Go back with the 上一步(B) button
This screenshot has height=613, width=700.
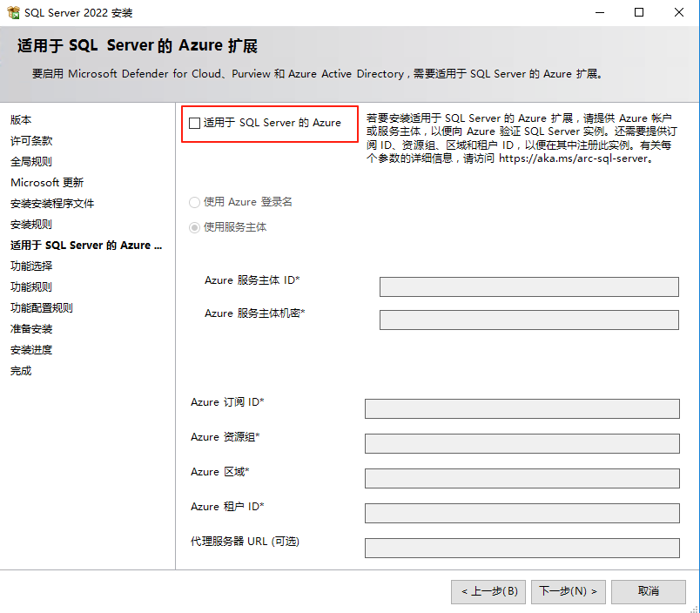[488, 591]
